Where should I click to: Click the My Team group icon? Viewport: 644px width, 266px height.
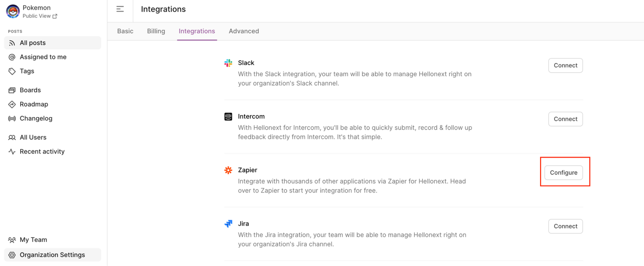tap(12, 240)
